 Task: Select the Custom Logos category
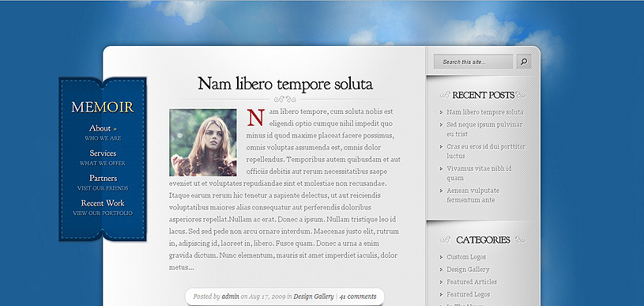[466, 257]
